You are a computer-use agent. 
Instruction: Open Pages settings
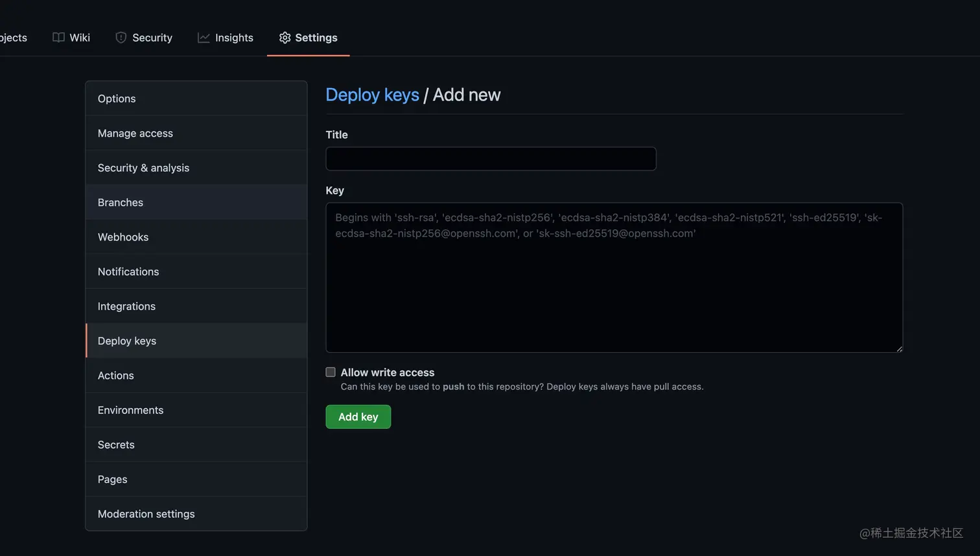[x=196, y=480]
